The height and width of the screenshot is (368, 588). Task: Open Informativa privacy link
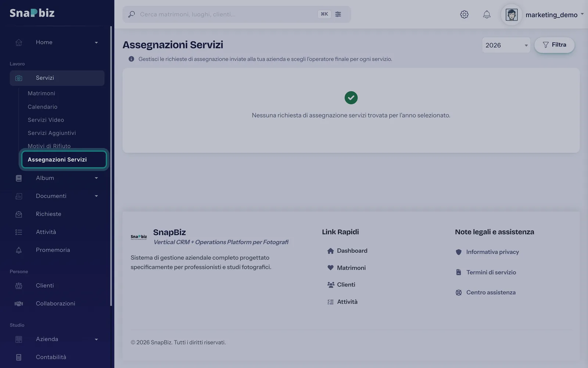tap(487, 252)
